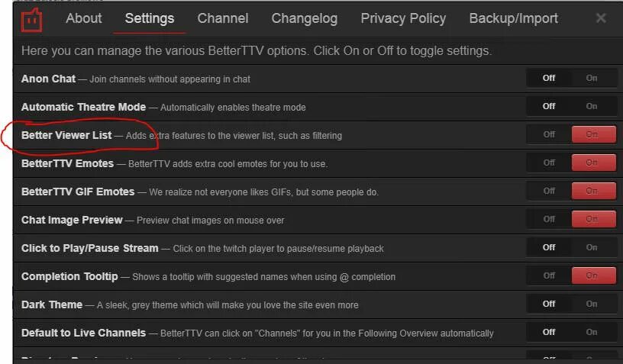Click 'BetterTTV adds extra cool emotes' description
Screen dimensions: 623x364
tap(228, 164)
